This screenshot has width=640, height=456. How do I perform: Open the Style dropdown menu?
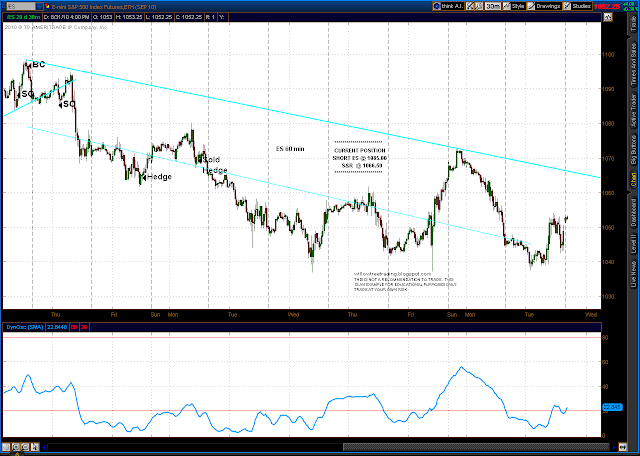(x=514, y=6)
